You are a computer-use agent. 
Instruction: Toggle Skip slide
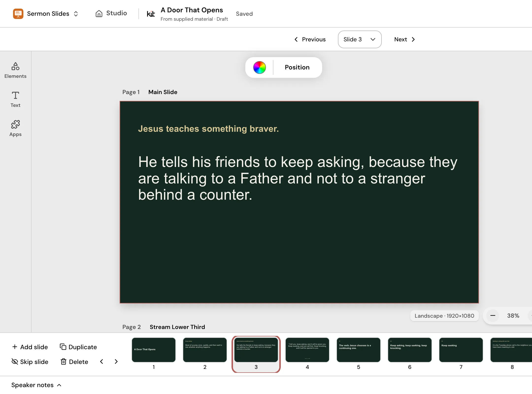click(30, 362)
